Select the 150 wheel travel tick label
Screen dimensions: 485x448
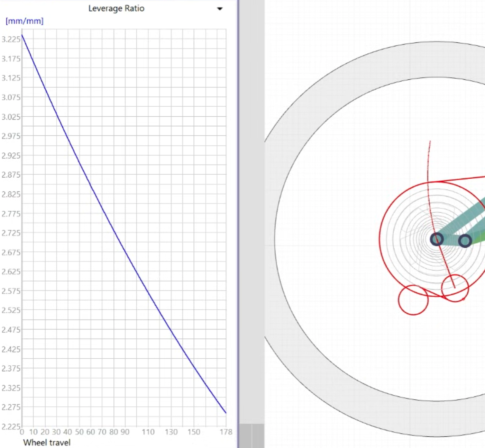pyautogui.click(x=194, y=432)
